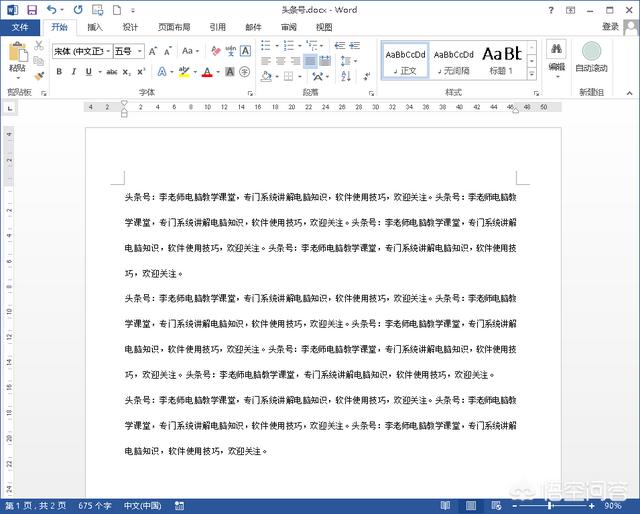Switch to the 插入 (Insert) tab
This screenshot has width=640, height=514.
tap(94, 27)
